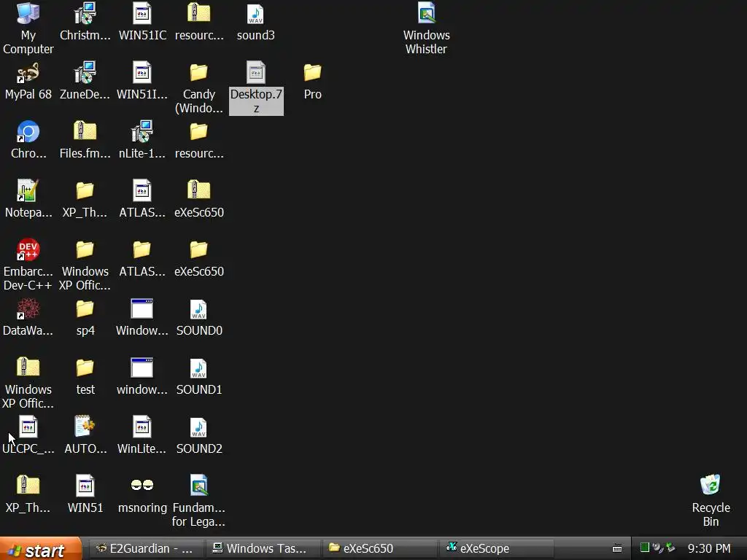Select the Embarcadero Dev-C++ shortcut icon
The height and width of the screenshot is (560, 747).
tap(28, 250)
